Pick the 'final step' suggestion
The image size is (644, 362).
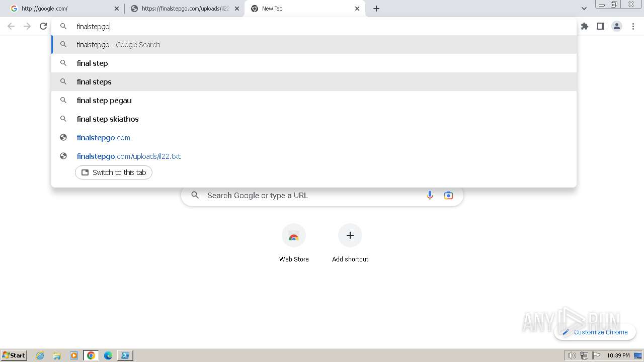(314, 63)
